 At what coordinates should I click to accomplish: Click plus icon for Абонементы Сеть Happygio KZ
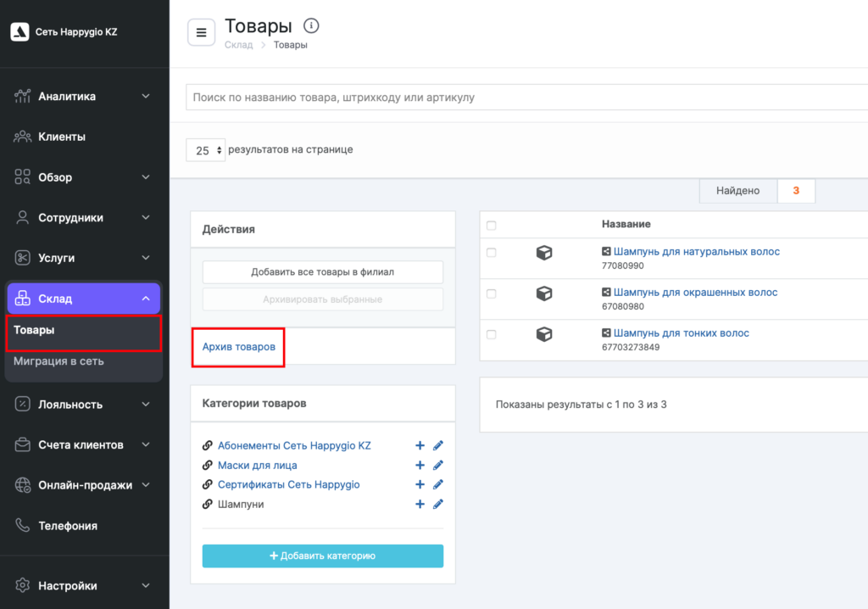click(420, 445)
